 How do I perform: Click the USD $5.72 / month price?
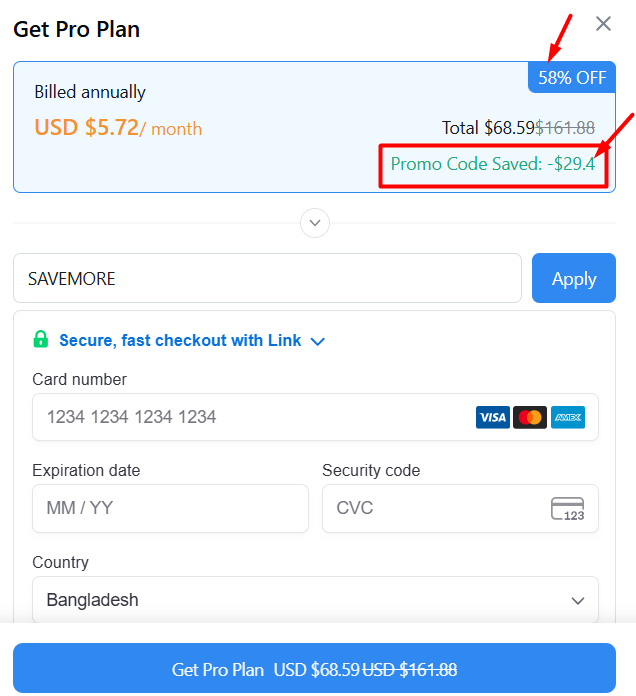click(118, 128)
